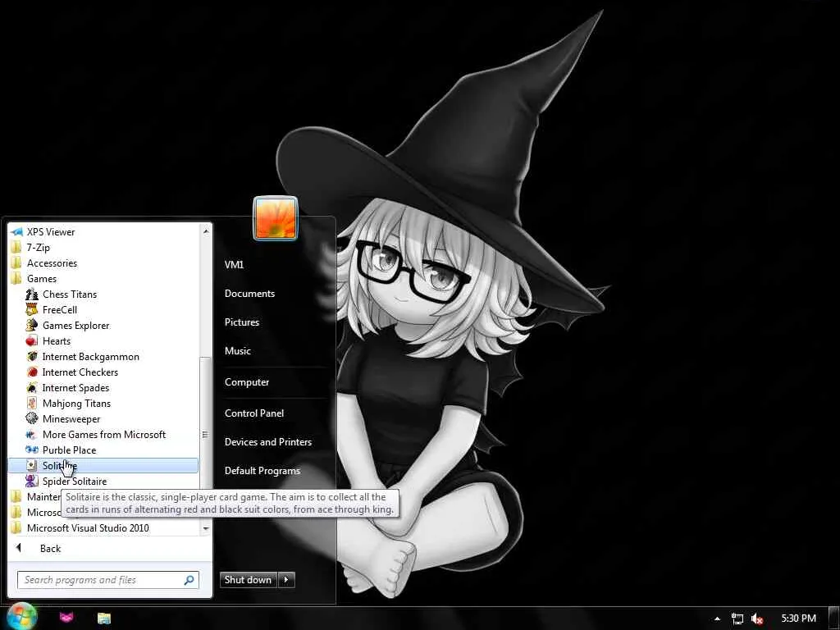840x630 pixels.
Task: Launch FreeCell from its icon
Action: click(32, 309)
